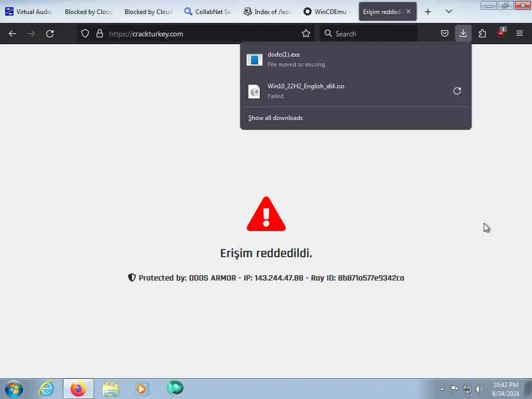Click Show all downloads

pos(275,118)
